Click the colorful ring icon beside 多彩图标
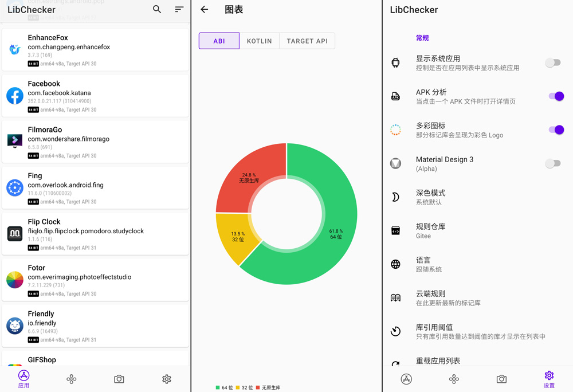 (395, 130)
